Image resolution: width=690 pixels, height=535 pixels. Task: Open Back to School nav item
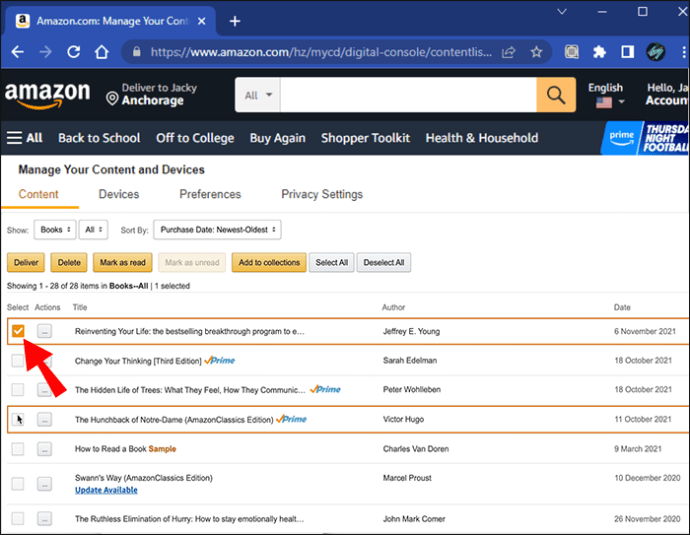click(x=99, y=138)
